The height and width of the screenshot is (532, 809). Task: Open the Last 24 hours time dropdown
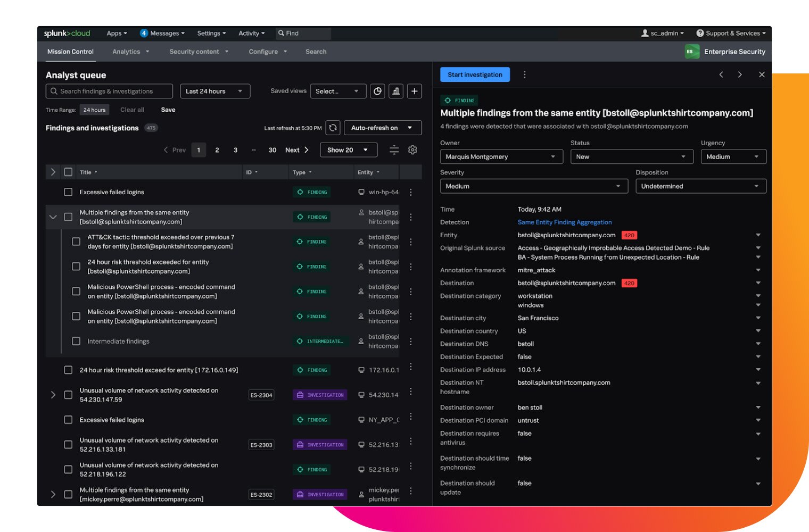click(214, 91)
